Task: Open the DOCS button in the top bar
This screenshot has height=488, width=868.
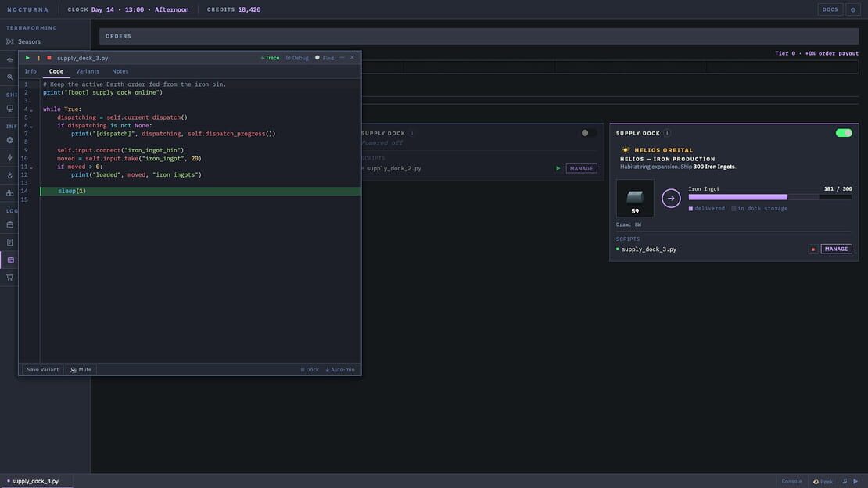Action: (x=830, y=9)
